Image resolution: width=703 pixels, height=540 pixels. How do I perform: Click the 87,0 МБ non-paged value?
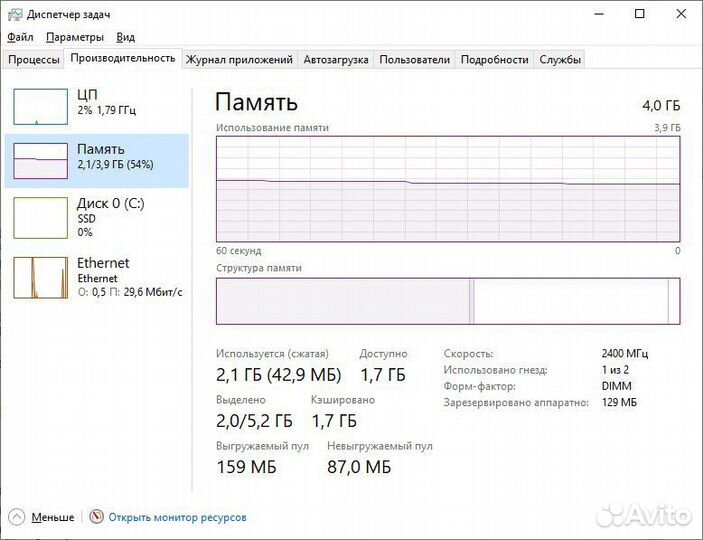(359, 467)
